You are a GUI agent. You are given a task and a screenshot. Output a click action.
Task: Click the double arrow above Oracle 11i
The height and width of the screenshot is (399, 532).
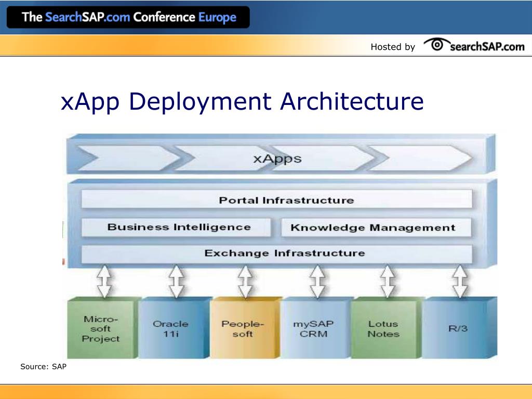coord(177,281)
